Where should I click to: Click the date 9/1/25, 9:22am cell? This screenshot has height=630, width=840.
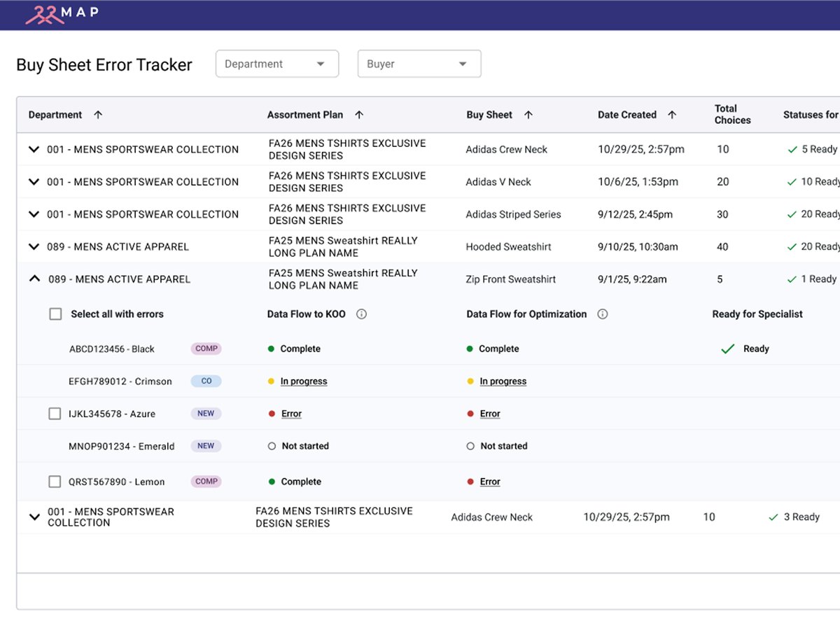[632, 279]
